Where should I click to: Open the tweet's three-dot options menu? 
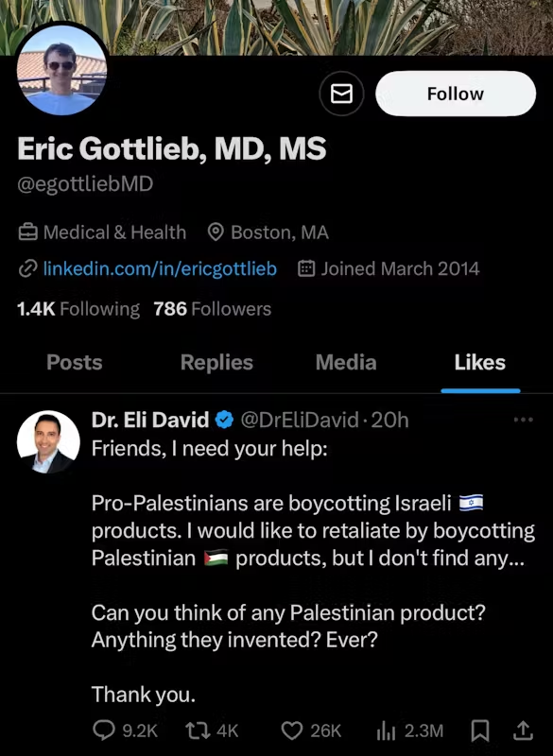tap(523, 420)
